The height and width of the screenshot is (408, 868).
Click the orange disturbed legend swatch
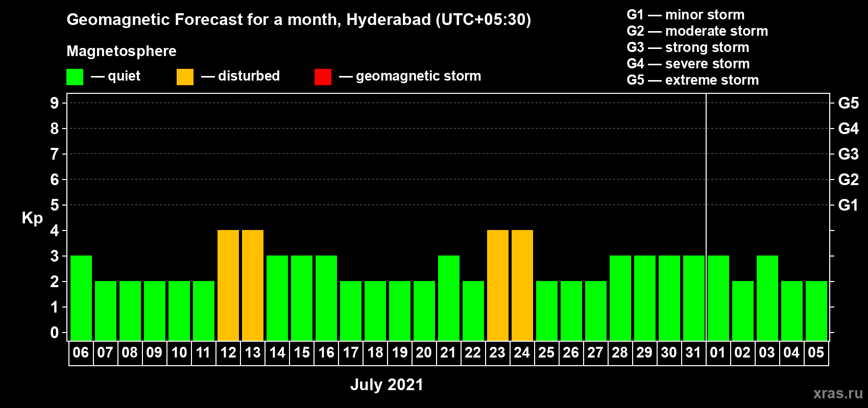tap(185, 77)
